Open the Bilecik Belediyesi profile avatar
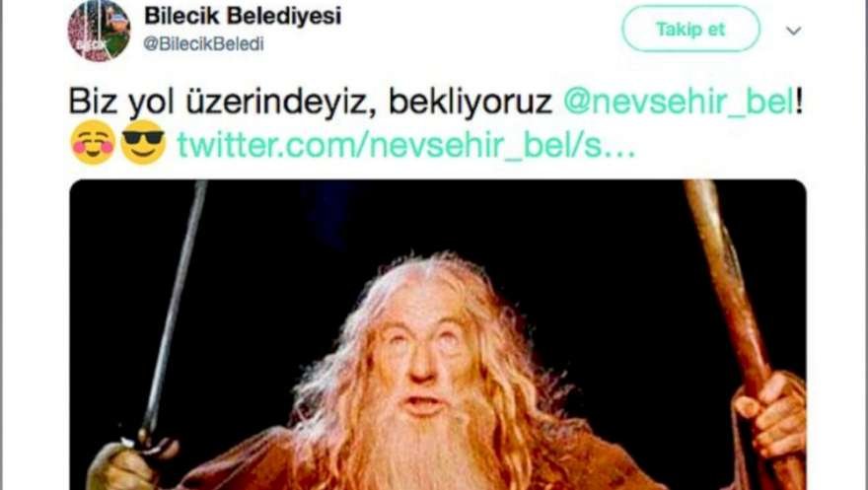The image size is (868, 490). (99, 31)
